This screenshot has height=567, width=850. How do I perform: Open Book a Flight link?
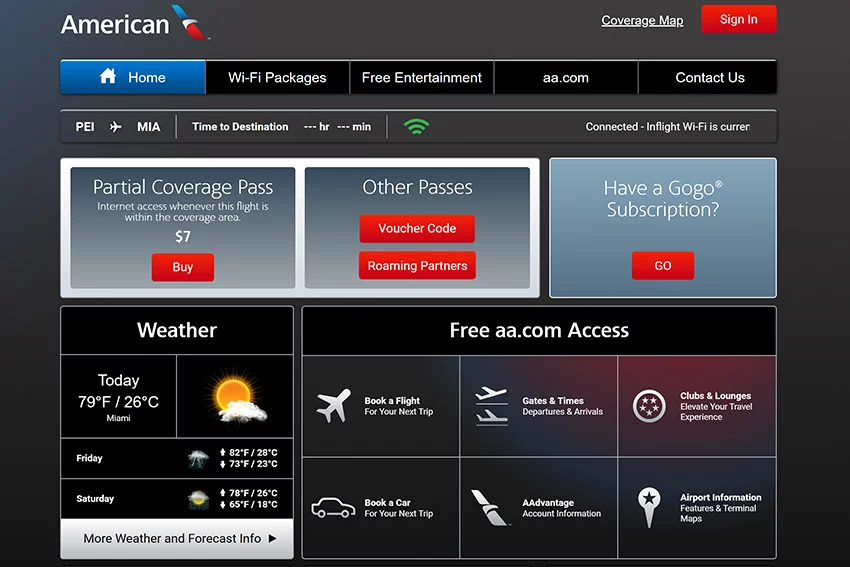pos(381,405)
